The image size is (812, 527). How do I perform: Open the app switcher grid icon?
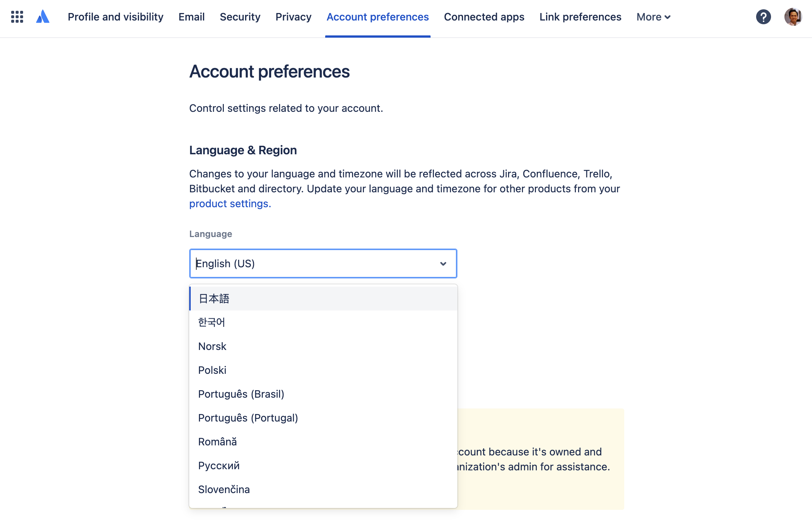(17, 17)
